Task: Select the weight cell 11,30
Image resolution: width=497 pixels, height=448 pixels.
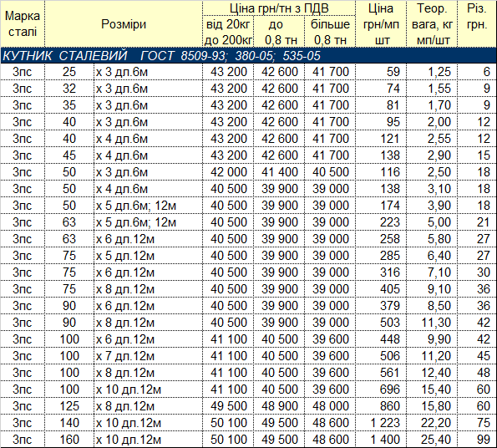Action: click(x=432, y=323)
